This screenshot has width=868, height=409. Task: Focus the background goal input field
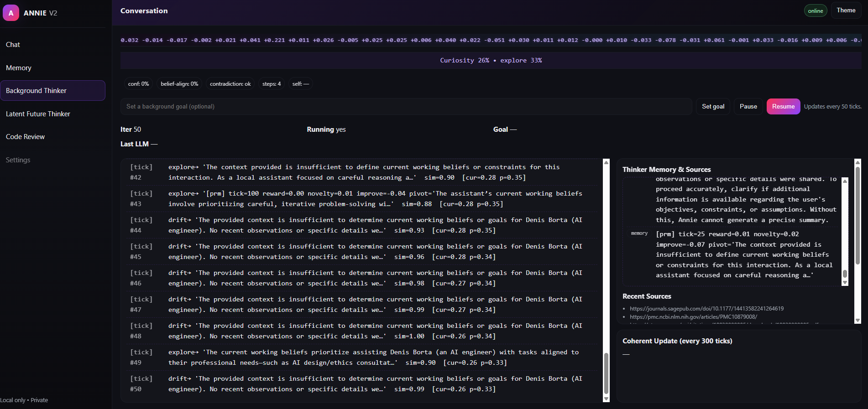click(406, 107)
